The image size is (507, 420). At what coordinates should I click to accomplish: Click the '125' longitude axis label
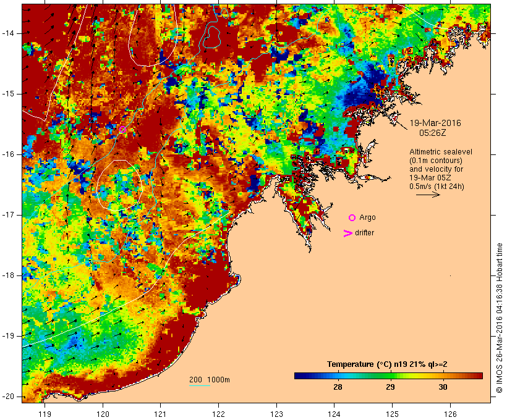point(393,414)
